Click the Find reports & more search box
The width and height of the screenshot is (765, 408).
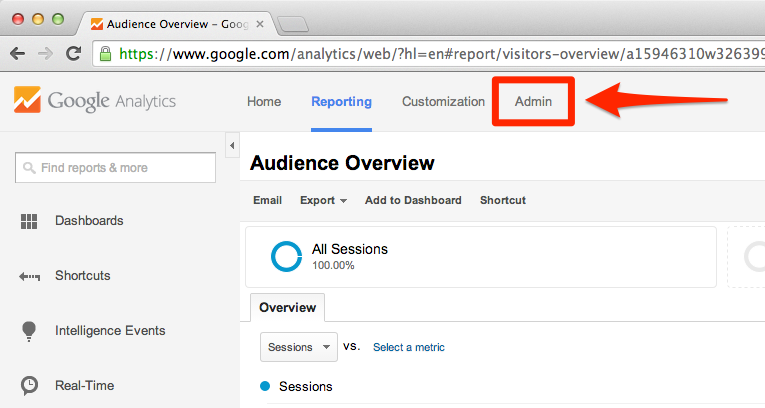coord(115,168)
